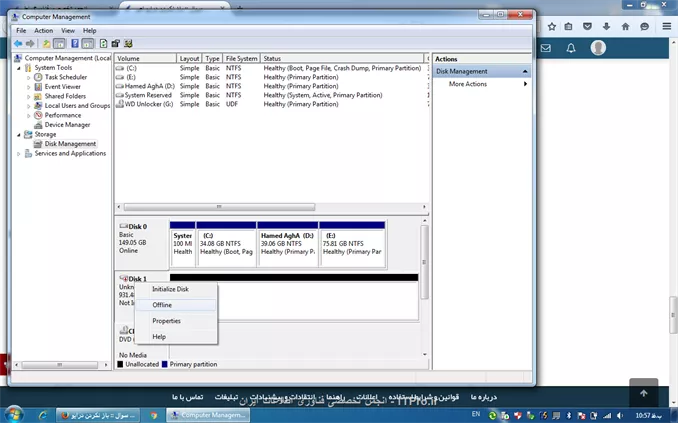Sort by the Volume column header
Viewport: 678px width, 423px height.
tap(145, 58)
